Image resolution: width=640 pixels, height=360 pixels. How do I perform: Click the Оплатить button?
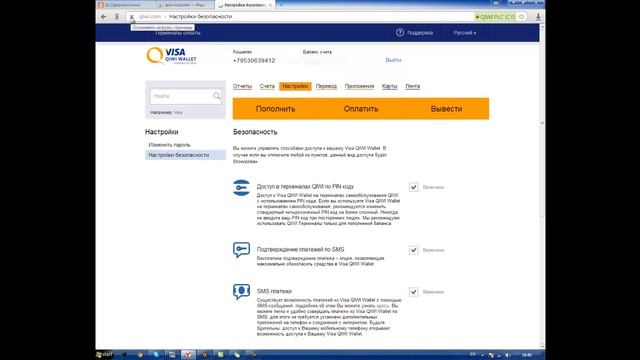[361, 109]
